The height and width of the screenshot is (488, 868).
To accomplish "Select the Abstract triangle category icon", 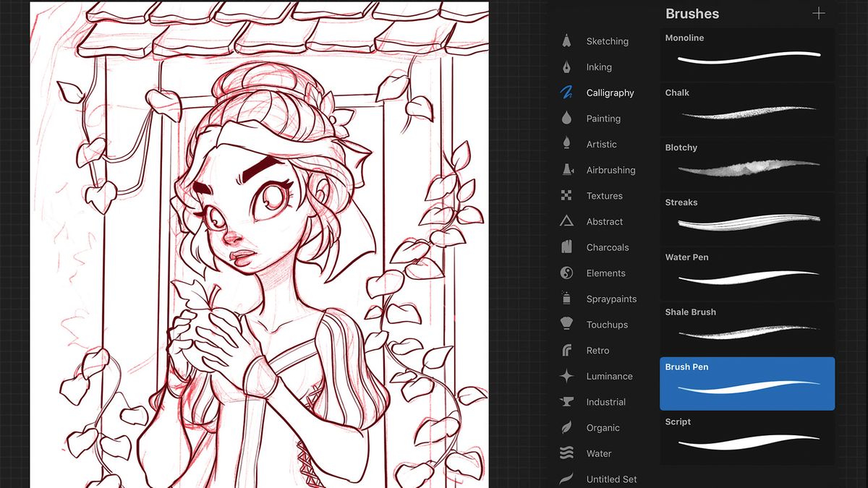I will (567, 221).
